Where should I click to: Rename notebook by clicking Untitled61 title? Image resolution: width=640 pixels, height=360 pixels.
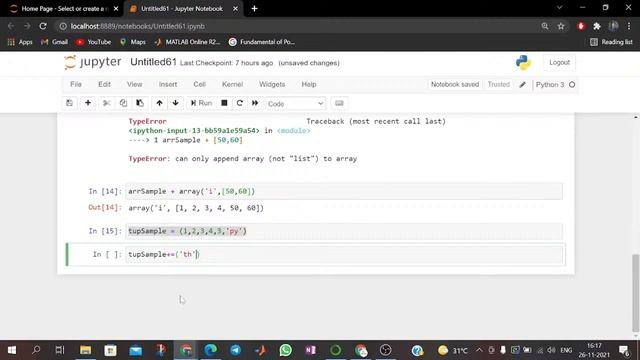[x=153, y=62]
